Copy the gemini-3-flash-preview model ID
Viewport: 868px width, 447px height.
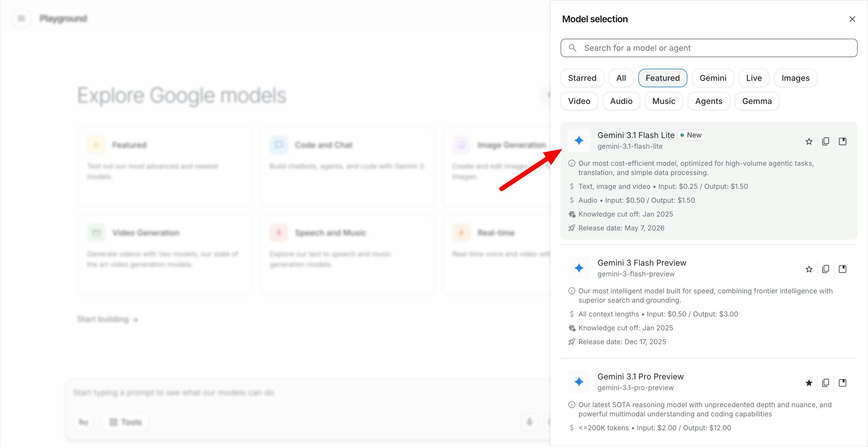[x=826, y=269]
